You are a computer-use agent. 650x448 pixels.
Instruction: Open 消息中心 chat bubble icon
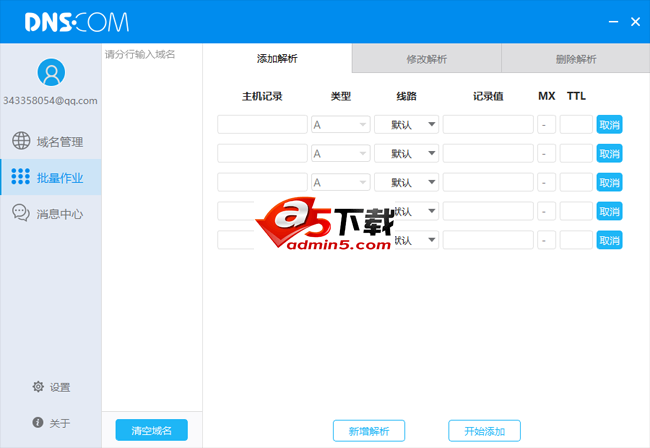click(x=21, y=213)
